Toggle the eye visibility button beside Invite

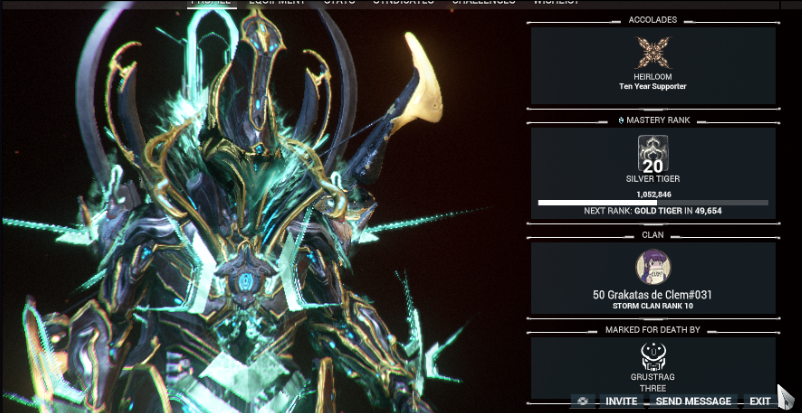click(583, 401)
